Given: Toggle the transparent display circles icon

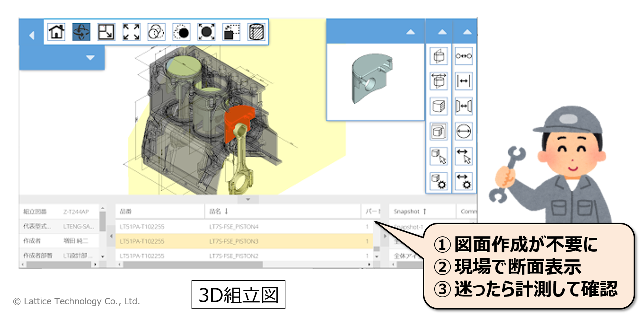Looking at the screenshot, I should [156, 32].
